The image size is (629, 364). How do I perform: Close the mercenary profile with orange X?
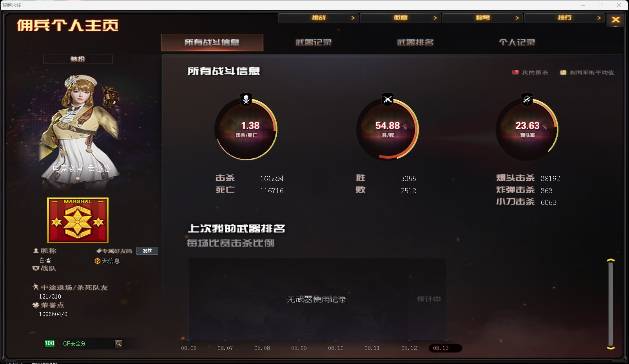click(x=616, y=20)
